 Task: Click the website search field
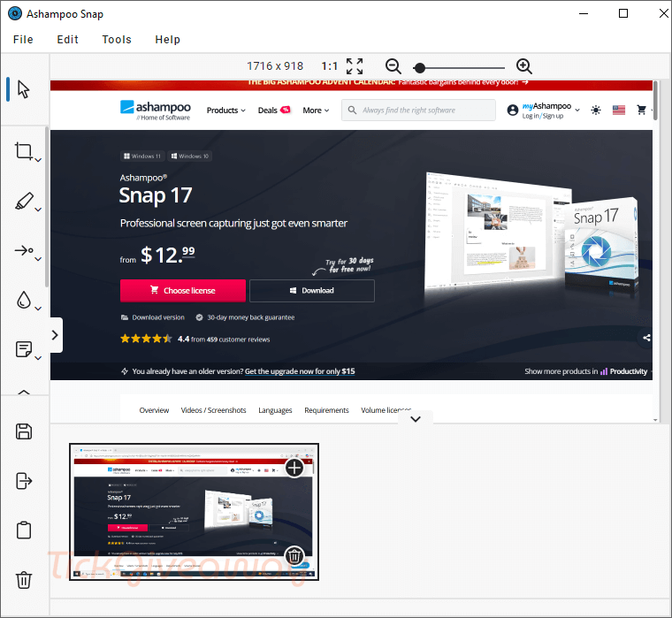click(x=418, y=111)
